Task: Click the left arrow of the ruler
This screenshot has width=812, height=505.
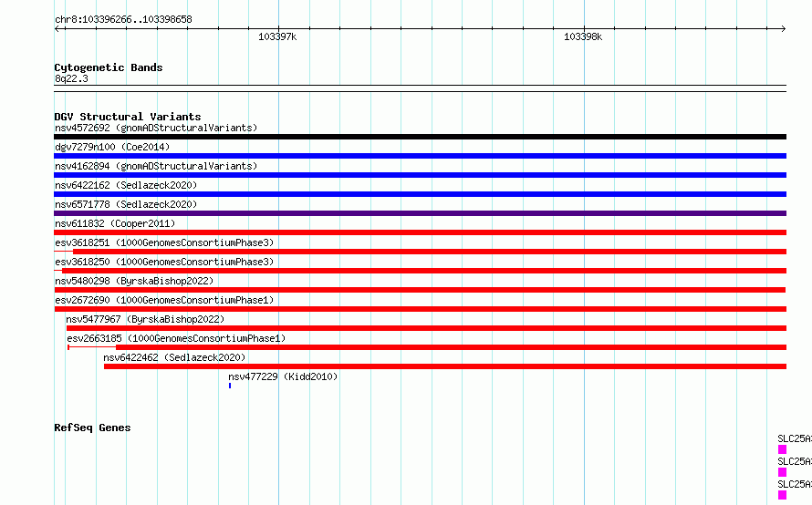Action: tap(57, 29)
